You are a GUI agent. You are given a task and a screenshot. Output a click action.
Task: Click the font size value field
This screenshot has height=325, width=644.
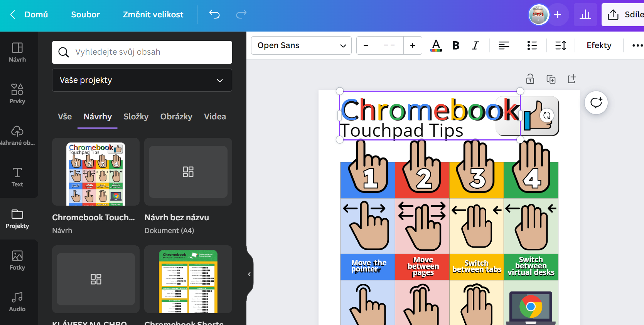[389, 45]
